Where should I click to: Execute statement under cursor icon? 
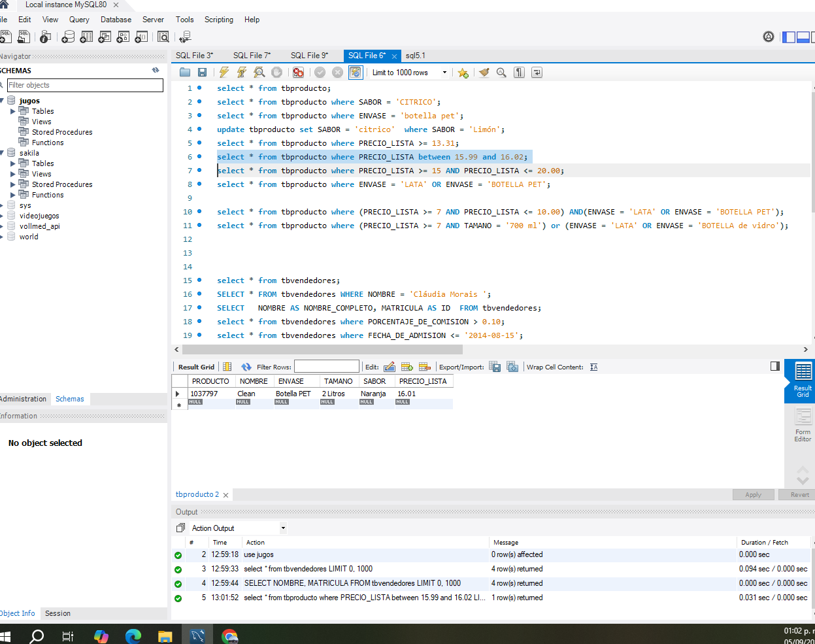242,73
